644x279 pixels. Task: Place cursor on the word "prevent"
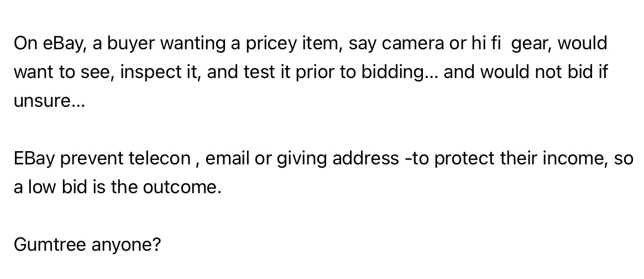pyautogui.click(x=92, y=159)
